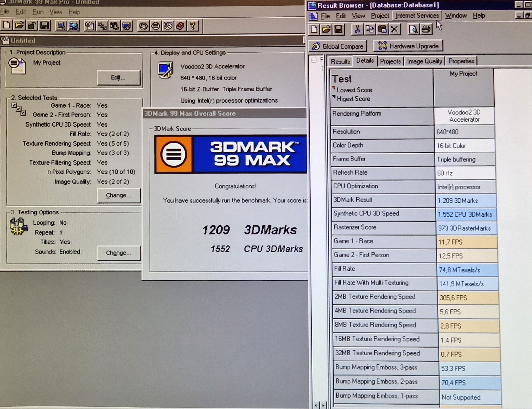Click the Global Compare button

338,46
